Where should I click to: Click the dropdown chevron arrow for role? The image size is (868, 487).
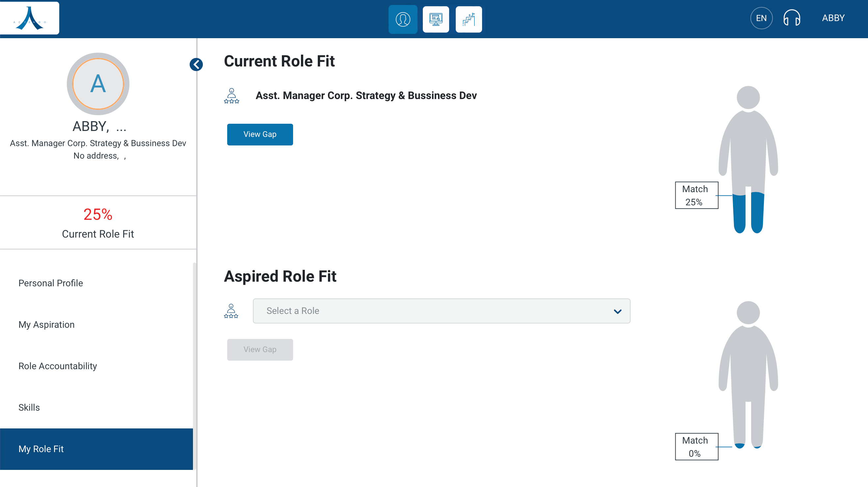tap(617, 312)
